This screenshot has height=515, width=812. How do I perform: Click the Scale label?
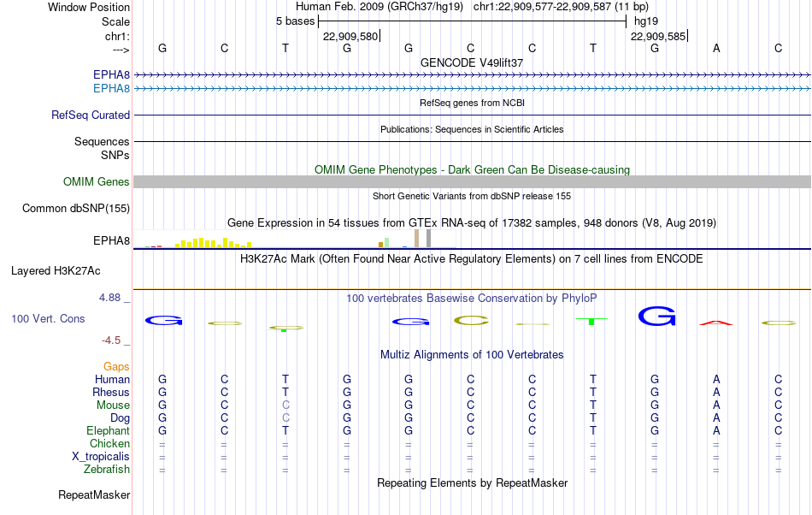pos(116,21)
